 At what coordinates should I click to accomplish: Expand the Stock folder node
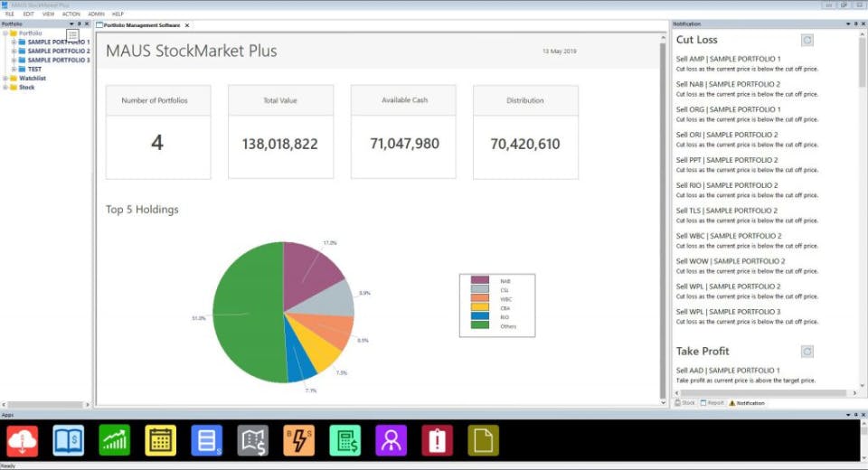click(x=5, y=88)
